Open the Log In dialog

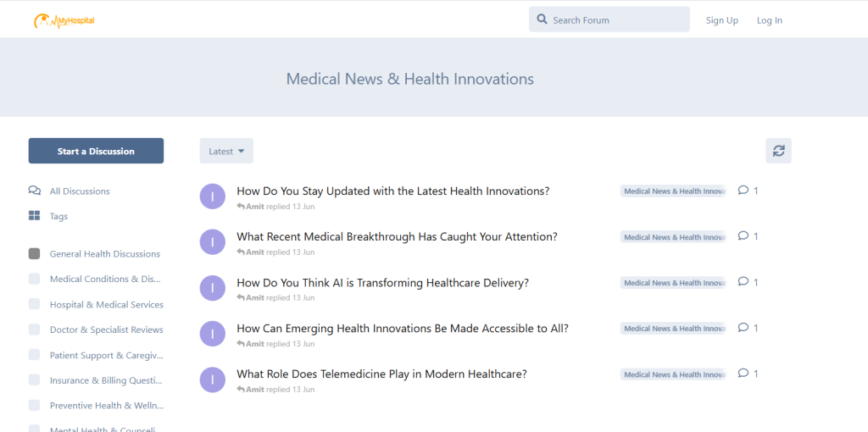(x=769, y=20)
